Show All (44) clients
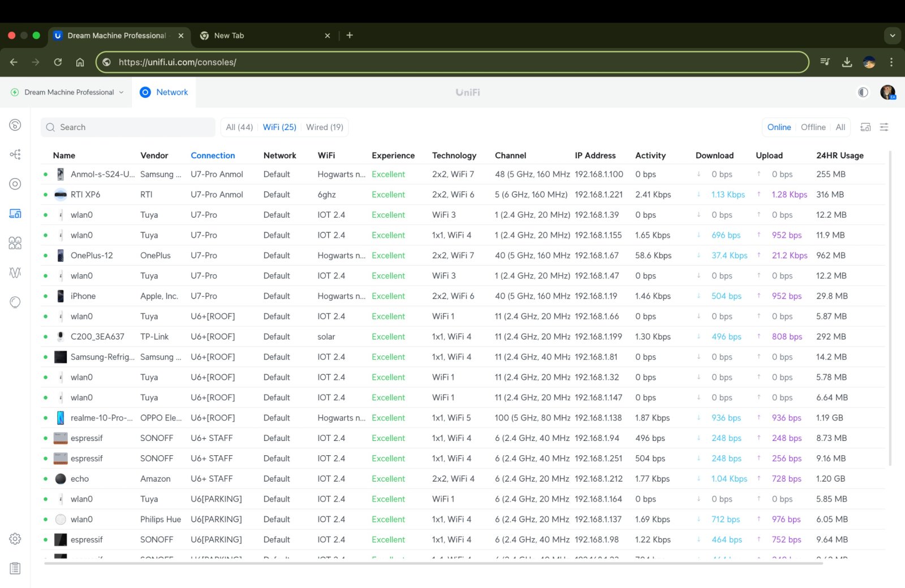 click(x=239, y=127)
